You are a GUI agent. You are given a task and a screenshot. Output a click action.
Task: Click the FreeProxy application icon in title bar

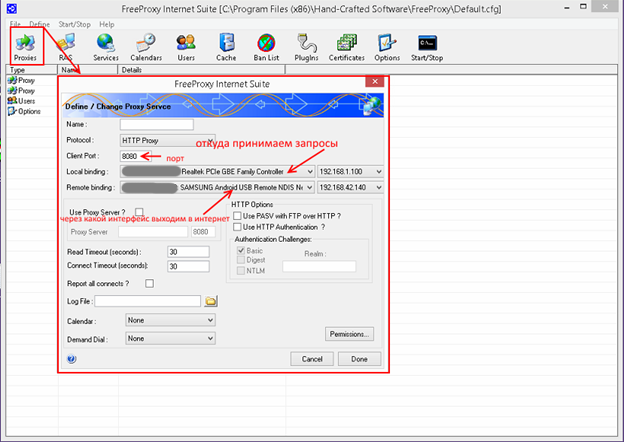click(x=12, y=8)
